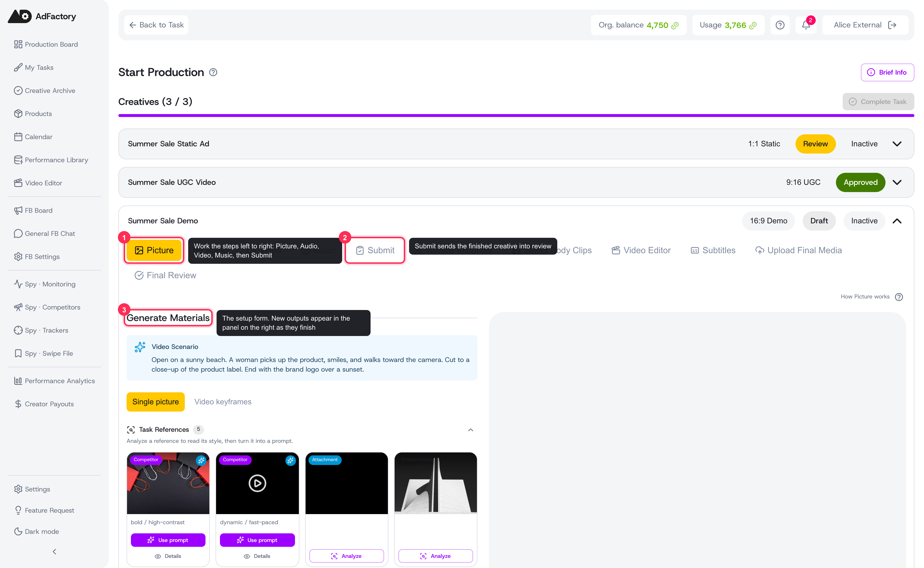
Task: Click Approved status badge
Action: [860, 182]
